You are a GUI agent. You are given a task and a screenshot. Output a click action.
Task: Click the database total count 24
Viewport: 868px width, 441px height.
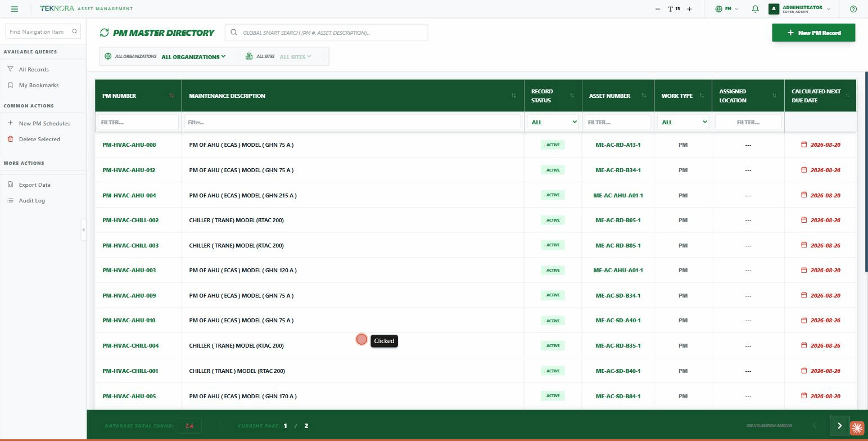pyautogui.click(x=189, y=426)
